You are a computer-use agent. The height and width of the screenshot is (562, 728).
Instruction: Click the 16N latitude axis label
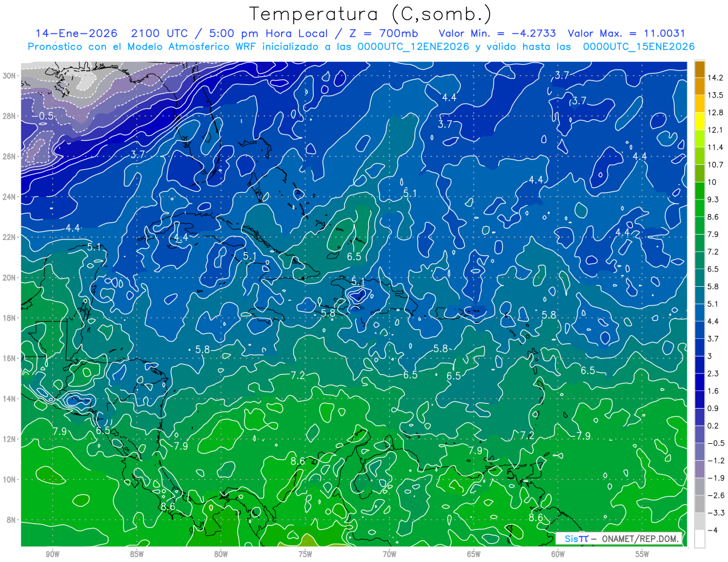pos(10,358)
